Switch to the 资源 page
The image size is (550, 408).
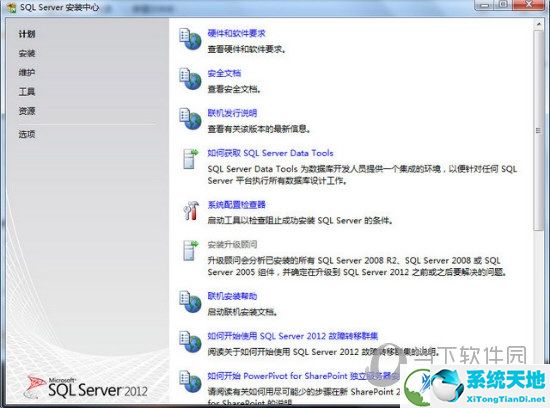[x=27, y=111]
